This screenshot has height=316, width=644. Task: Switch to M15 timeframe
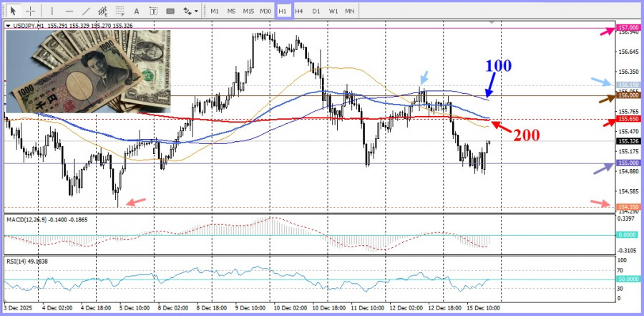coord(248,11)
